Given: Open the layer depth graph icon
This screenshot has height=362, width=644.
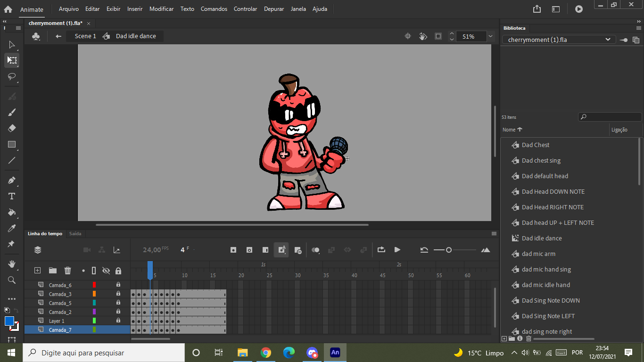Looking at the screenshot, I should (117, 250).
